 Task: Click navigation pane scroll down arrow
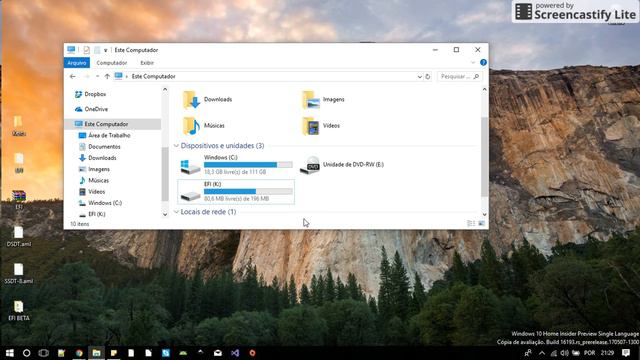tap(165, 214)
